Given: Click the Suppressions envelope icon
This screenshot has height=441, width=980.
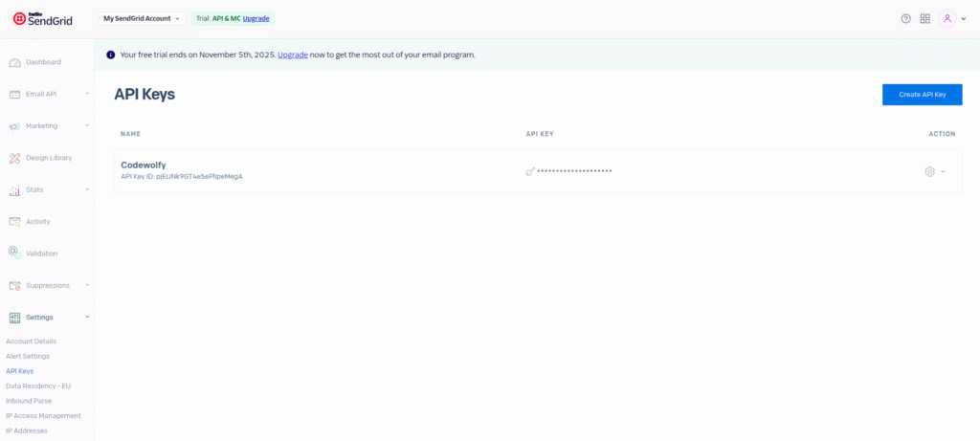Looking at the screenshot, I should [15, 285].
